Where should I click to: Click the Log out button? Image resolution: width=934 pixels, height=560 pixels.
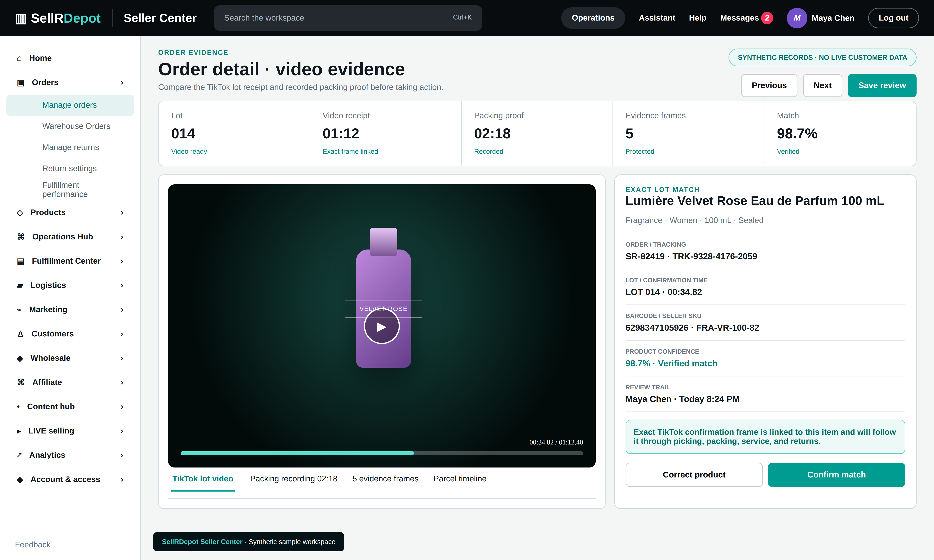(x=893, y=18)
